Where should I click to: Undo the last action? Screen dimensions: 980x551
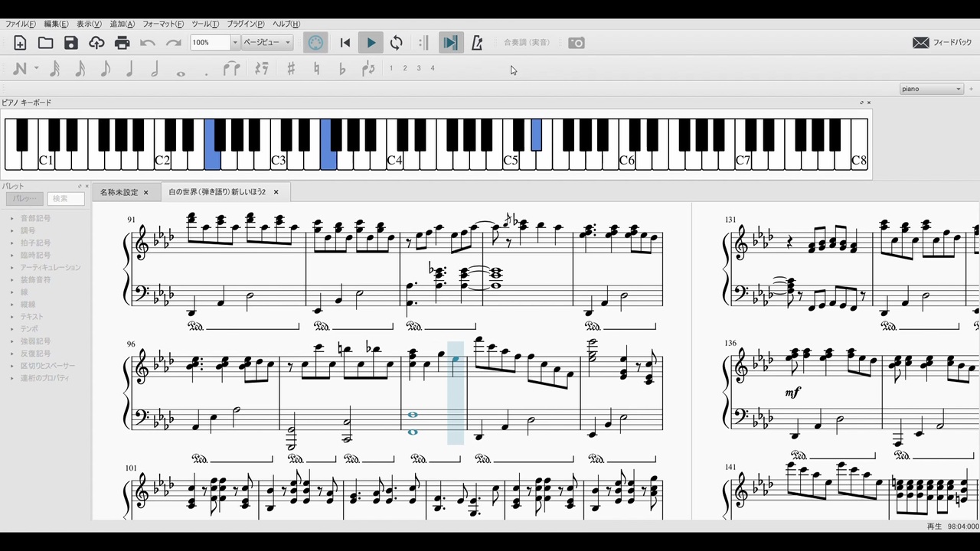click(x=148, y=43)
